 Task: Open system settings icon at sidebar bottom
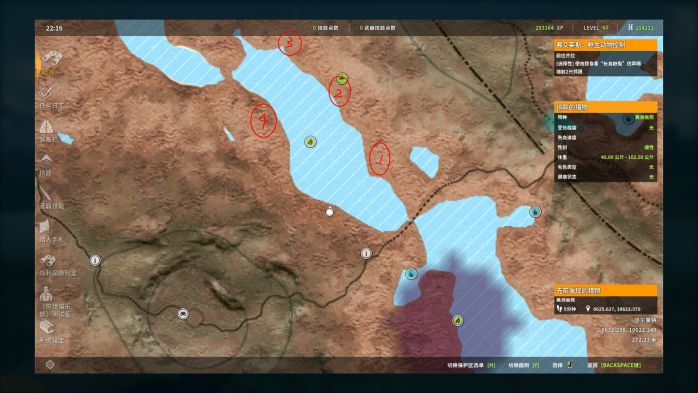point(51,332)
